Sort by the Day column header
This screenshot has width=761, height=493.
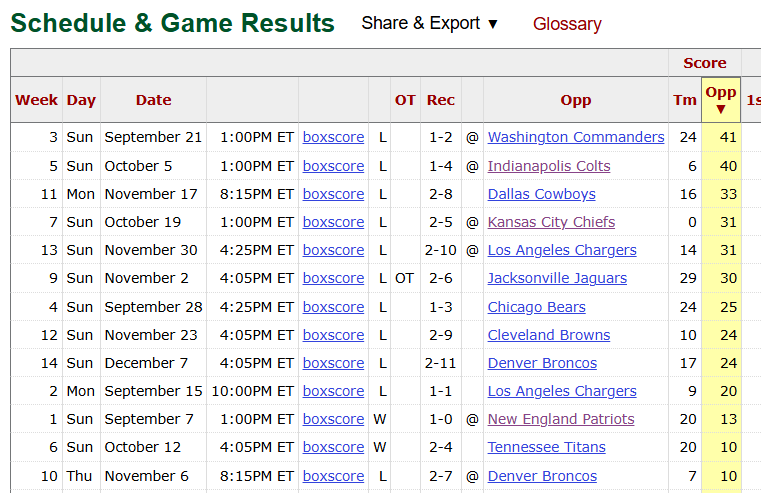click(81, 100)
